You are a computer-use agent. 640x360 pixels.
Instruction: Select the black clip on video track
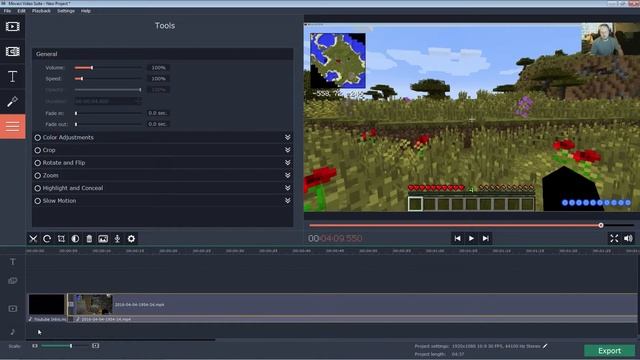pyautogui.click(x=47, y=304)
